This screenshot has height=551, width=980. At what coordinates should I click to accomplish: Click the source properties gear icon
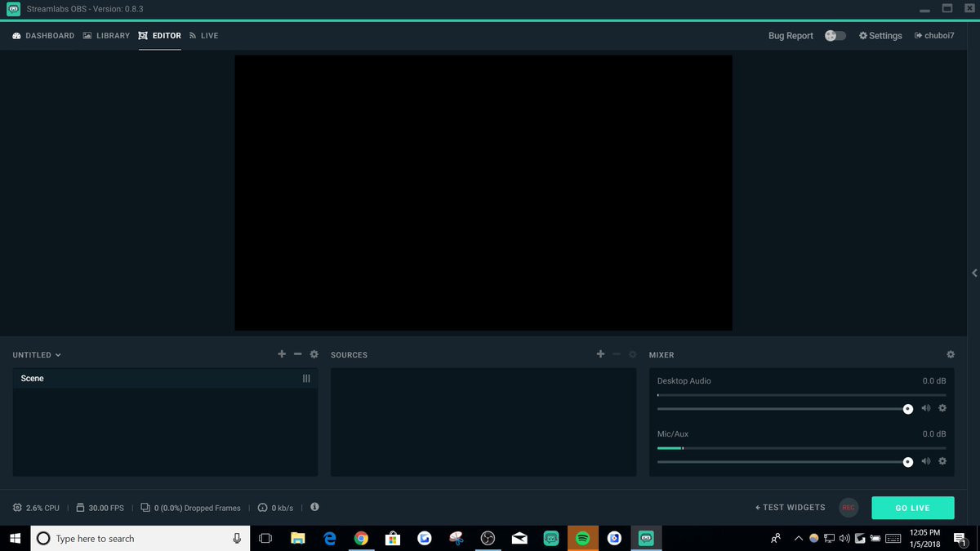click(632, 354)
